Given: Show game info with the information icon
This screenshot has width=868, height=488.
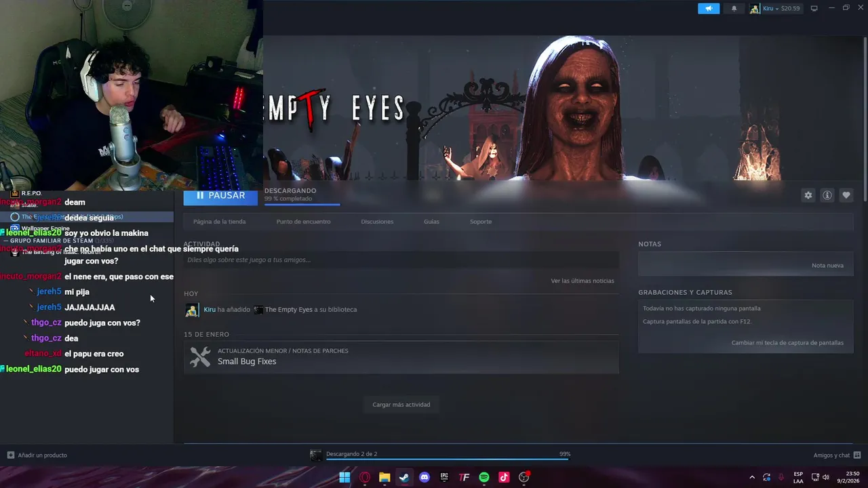Looking at the screenshot, I should (827, 195).
